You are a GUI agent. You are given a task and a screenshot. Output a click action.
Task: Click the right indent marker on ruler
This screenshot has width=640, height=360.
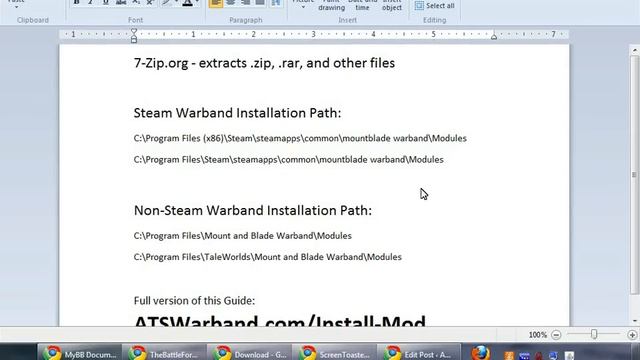pyautogui.click(x=494, y=37)
